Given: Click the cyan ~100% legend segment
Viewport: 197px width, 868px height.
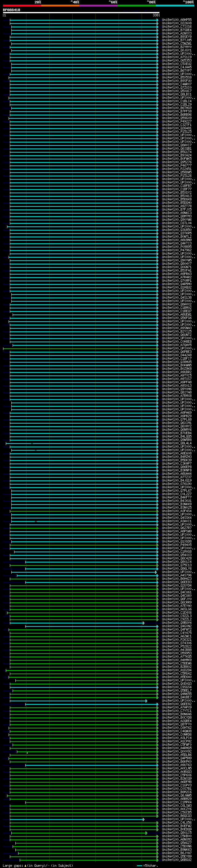Looking at the screenshot, I should 175,6.
